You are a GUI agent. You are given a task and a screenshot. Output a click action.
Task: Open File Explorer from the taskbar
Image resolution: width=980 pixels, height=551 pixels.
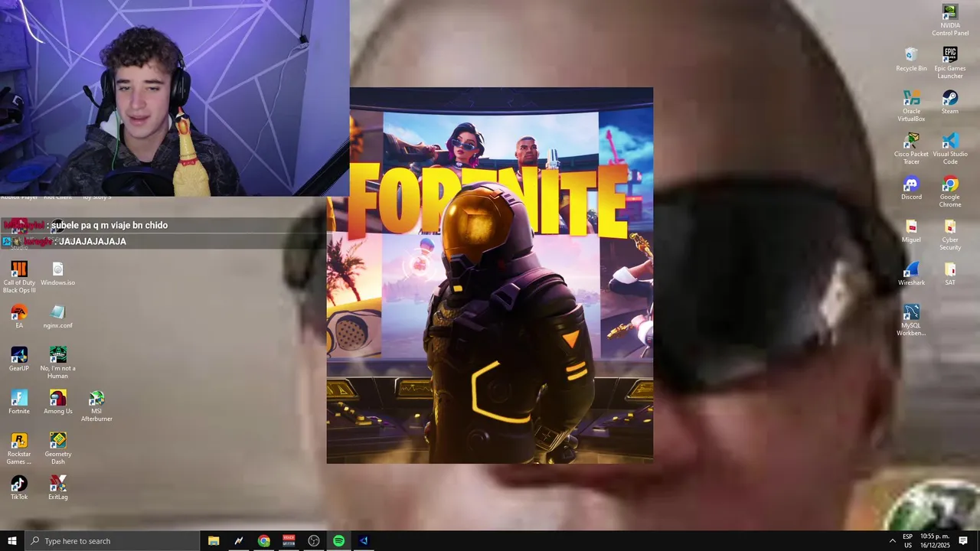(x=214, y=541)
